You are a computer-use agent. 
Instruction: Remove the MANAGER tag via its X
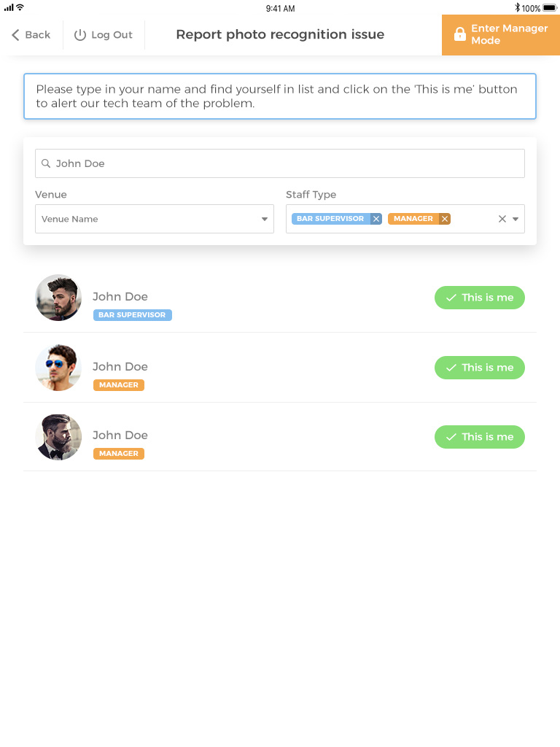pos(445,218)
